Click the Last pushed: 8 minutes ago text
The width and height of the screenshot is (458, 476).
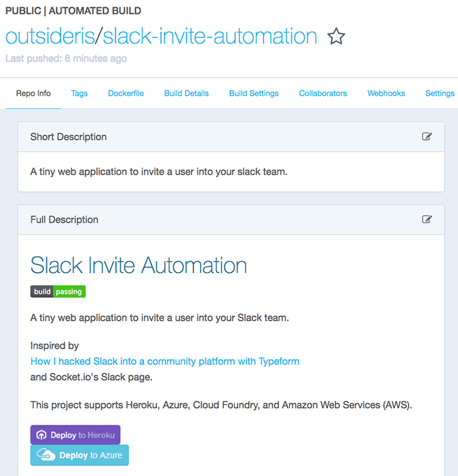pos(66,58)
